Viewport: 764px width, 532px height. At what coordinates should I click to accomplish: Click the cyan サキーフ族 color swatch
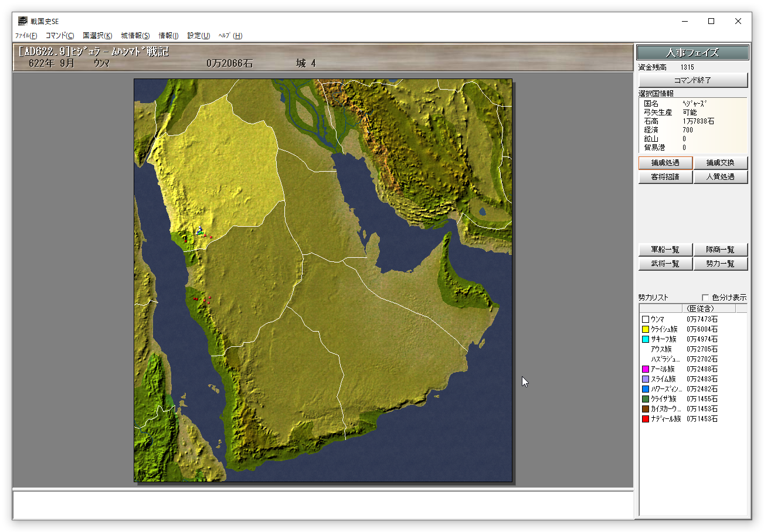click(x=646, y=339)
